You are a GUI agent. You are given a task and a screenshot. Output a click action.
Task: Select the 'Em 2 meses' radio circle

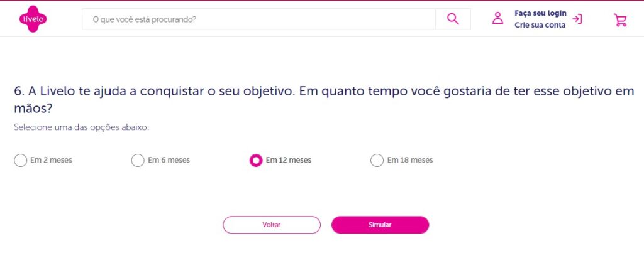20,160
